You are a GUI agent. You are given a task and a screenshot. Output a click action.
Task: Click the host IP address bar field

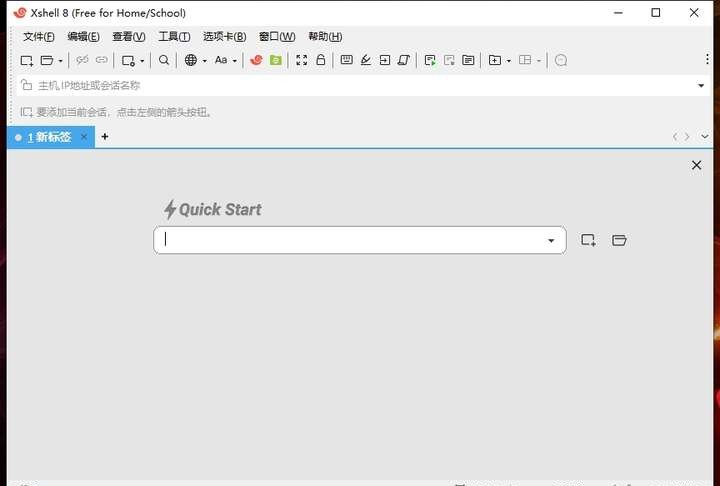363,85
